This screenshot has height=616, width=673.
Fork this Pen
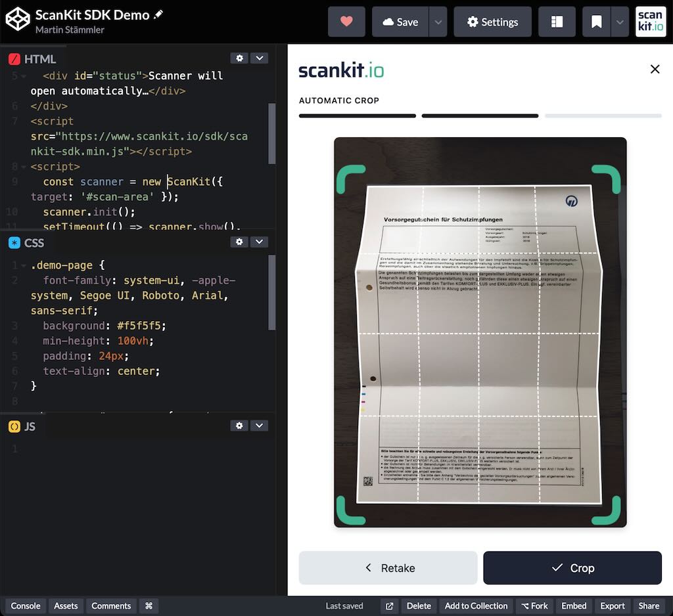[x=534, y=605]
